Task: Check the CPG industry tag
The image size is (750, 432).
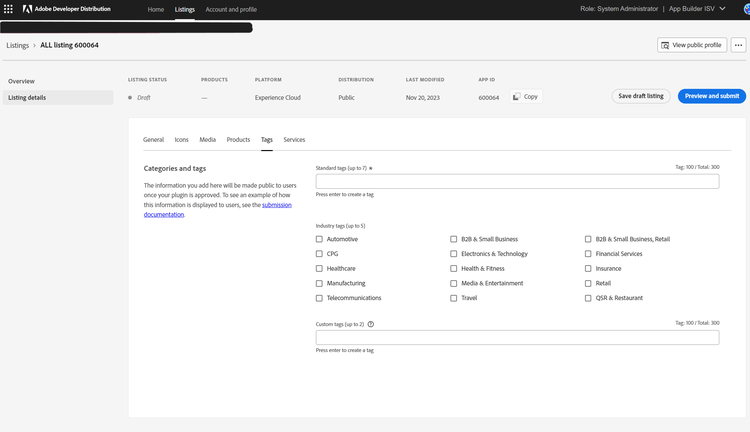Action: click(x=319, y=254)
